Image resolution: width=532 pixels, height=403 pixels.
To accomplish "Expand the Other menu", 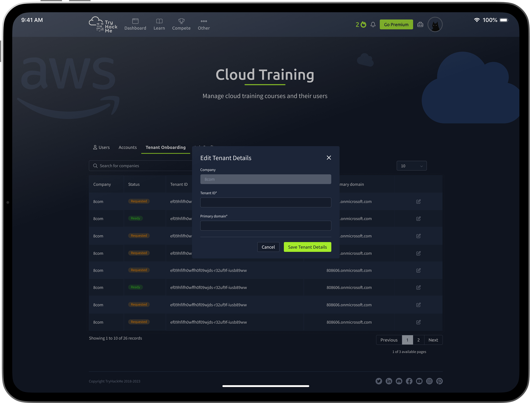I will (204, 24).
